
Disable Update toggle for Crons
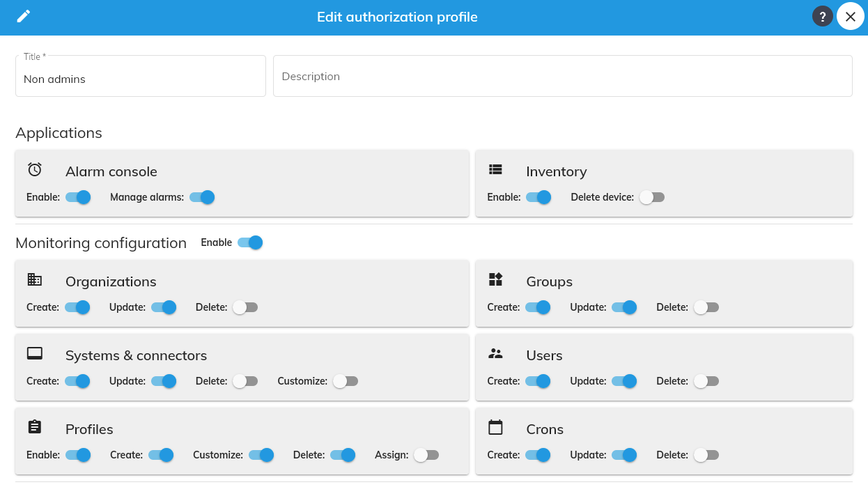coord(624,455)
